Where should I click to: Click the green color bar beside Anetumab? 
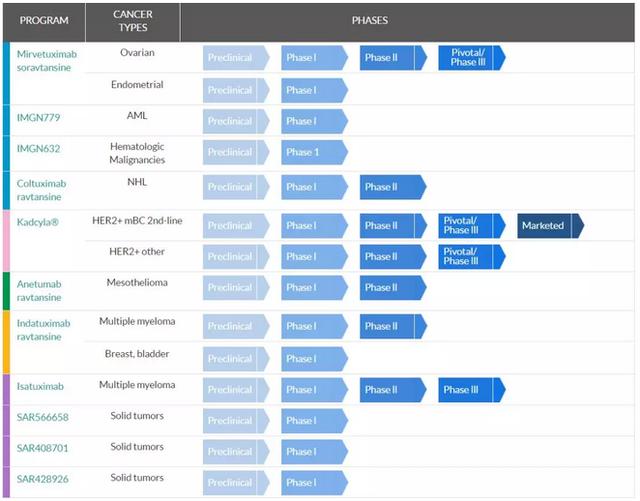pyautogui.click(x=6, y=290)
